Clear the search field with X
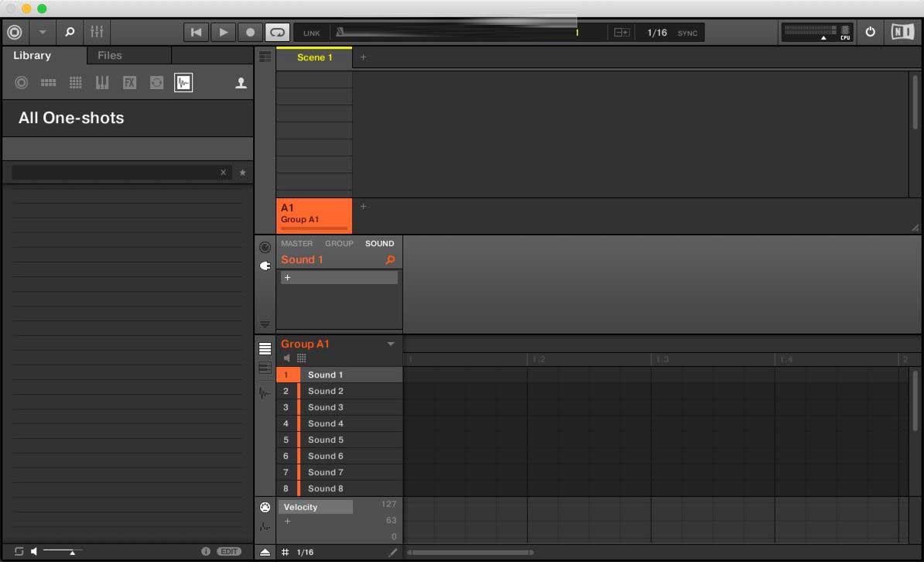The image size is (924, 562). pos(224,172)
